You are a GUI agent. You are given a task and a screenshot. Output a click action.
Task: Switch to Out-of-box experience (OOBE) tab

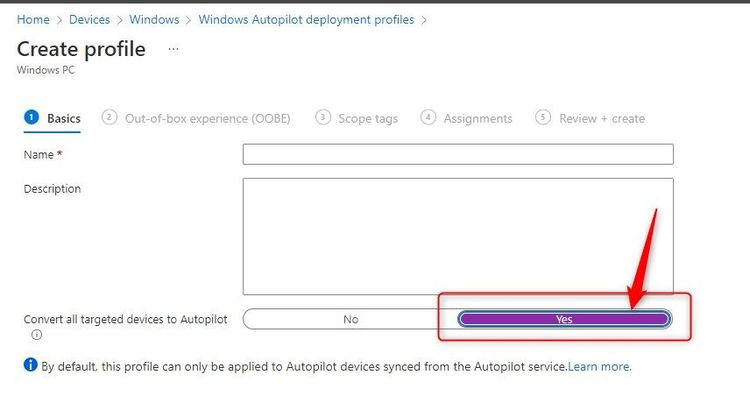pos(207,119)
